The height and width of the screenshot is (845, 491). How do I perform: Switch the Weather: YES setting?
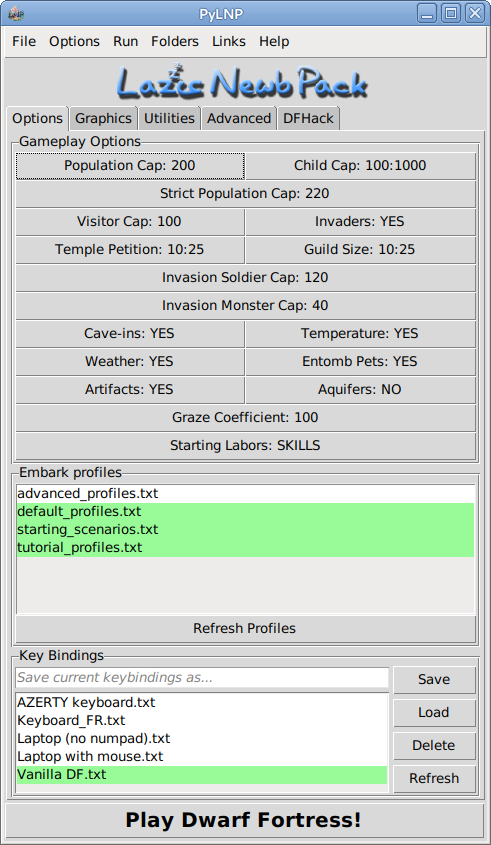click(129, 362)
